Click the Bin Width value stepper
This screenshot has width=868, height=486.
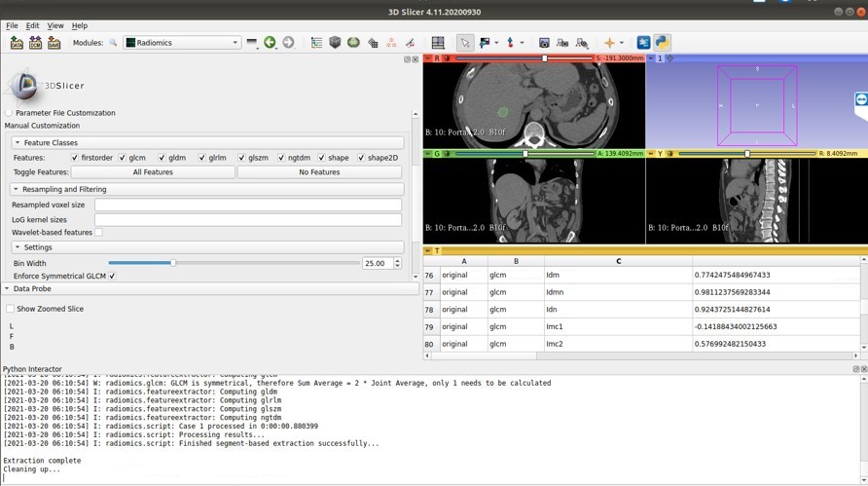click(397, 263)
